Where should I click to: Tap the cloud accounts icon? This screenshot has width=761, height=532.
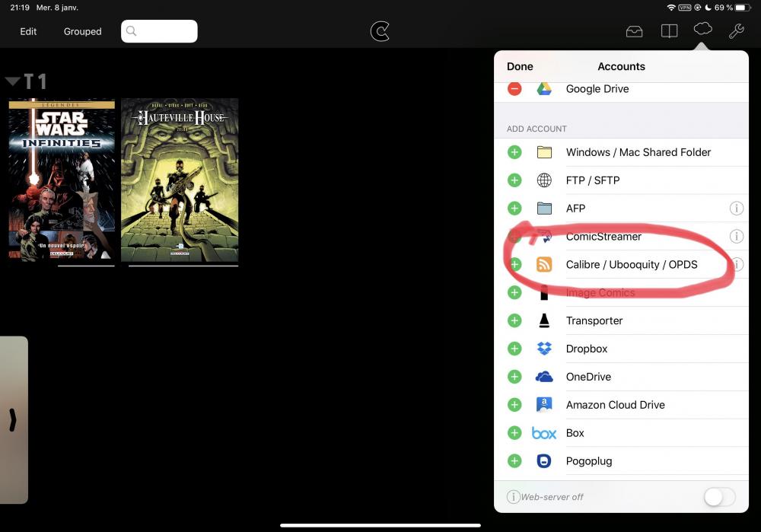click(702, 29)
